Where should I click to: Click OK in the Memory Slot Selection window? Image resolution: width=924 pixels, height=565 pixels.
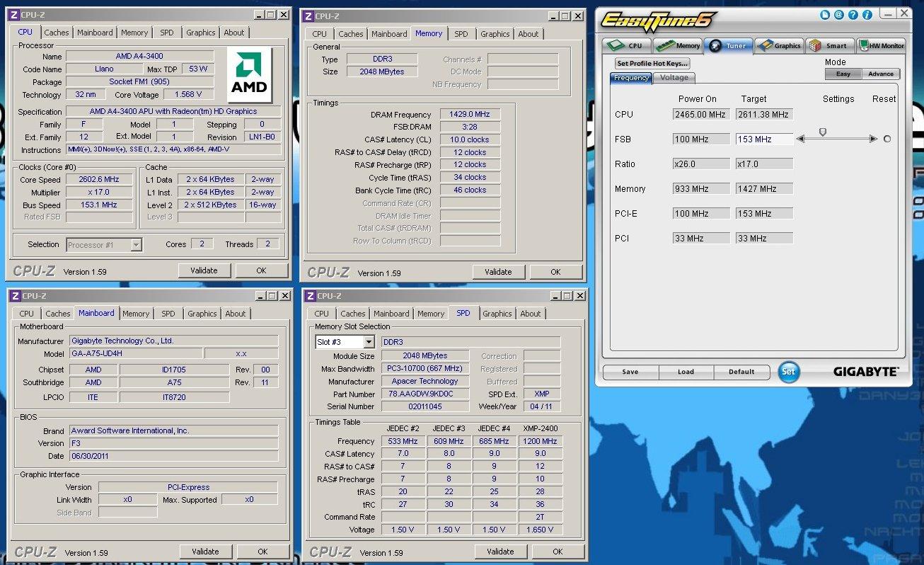(x=558, y=552)
